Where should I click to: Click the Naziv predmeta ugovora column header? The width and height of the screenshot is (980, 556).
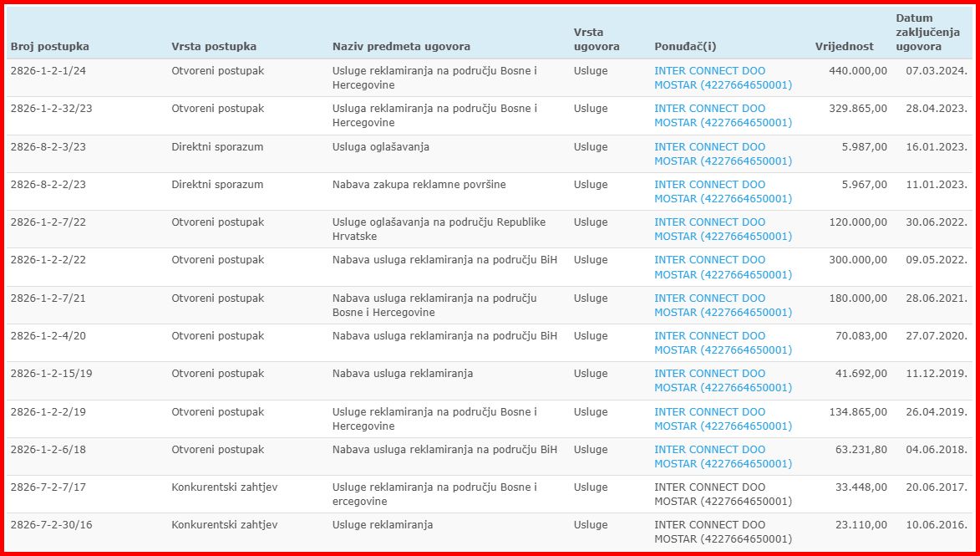(401, 47)
